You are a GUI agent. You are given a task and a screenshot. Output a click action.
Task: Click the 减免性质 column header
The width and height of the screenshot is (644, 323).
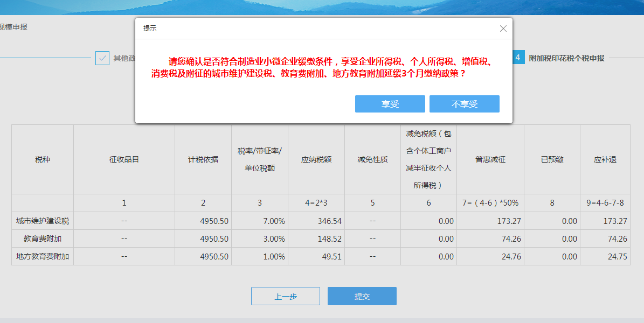[x=372, y=160]
